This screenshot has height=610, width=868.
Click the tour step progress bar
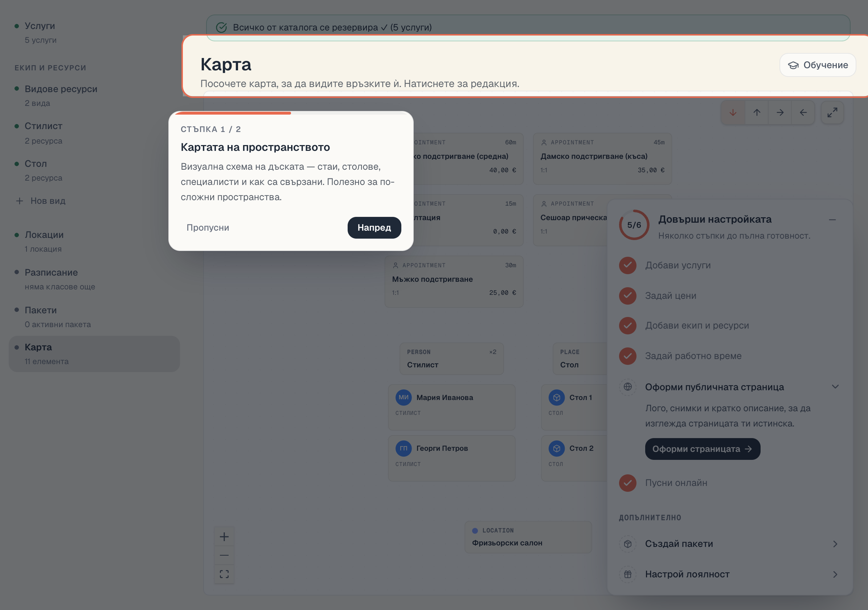pyautogui.click(x=291, y=113)
